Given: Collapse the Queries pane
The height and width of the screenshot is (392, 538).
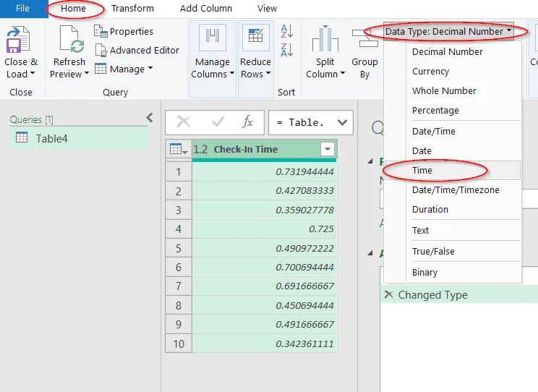Looking at the screenshot, I should [150, 118].
